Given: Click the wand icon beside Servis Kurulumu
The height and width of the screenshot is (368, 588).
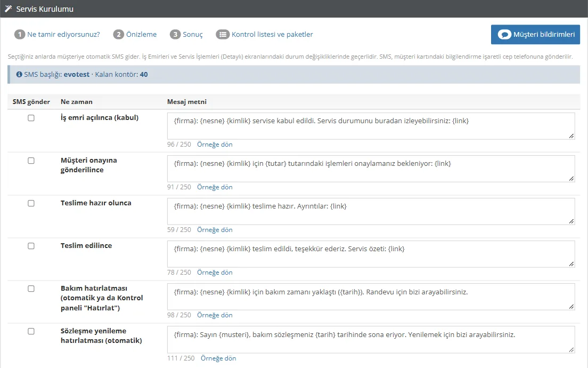Looking at the screenshot, I should click(x=8, y=9).
